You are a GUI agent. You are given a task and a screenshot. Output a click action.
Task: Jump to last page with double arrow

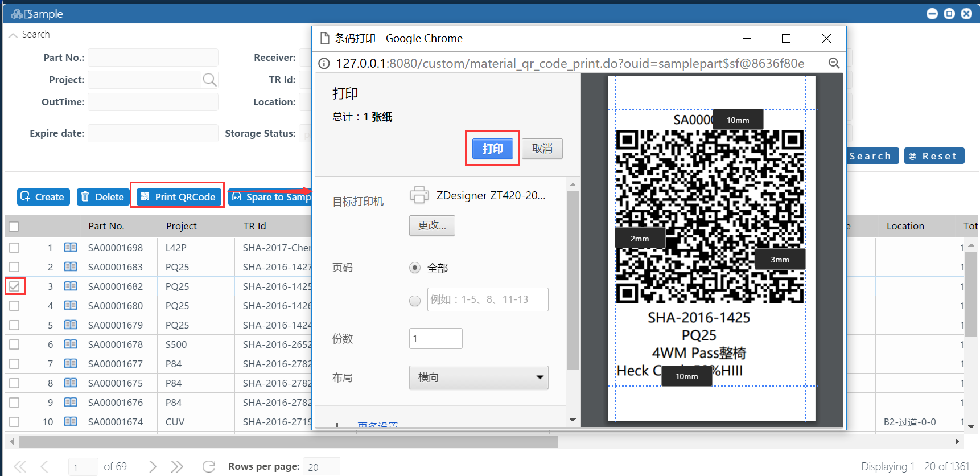tap(177, 466)
